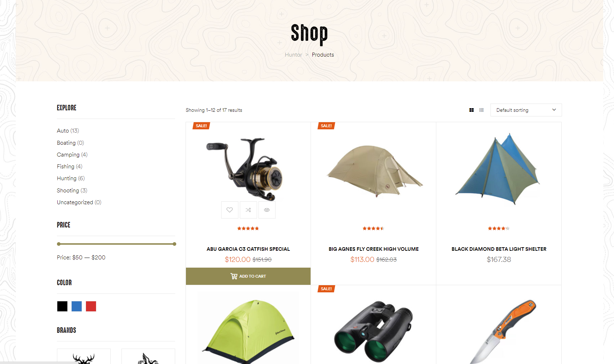This screenshot has width=614, height=364.
Task: Open the Hunting category link
Action: pos(67,178)
